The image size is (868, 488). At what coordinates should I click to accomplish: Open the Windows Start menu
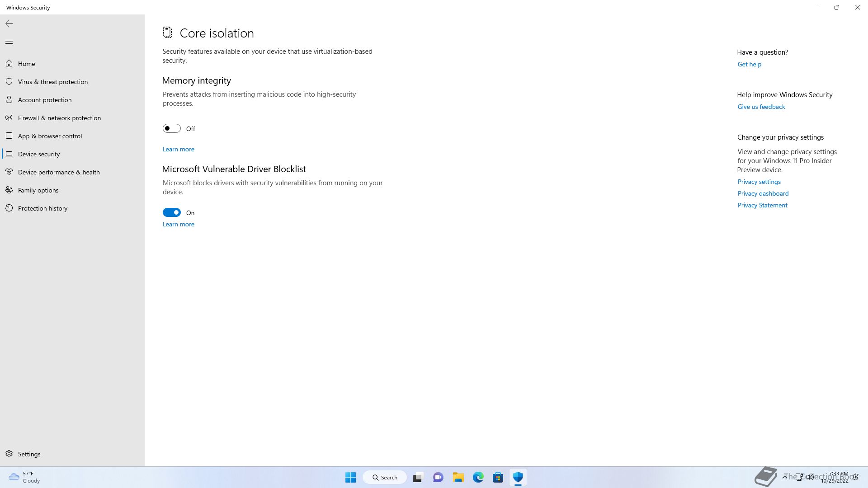[x=350, y=477]
